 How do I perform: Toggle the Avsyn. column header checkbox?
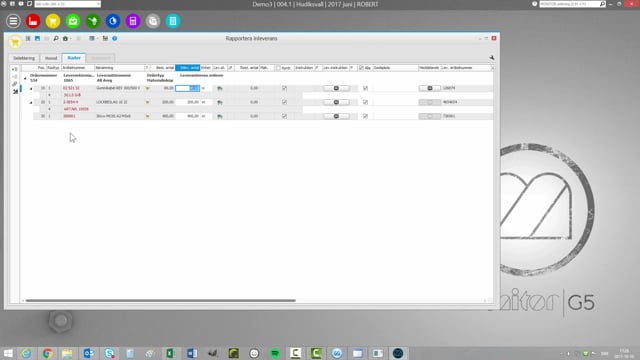click(278, 68)
